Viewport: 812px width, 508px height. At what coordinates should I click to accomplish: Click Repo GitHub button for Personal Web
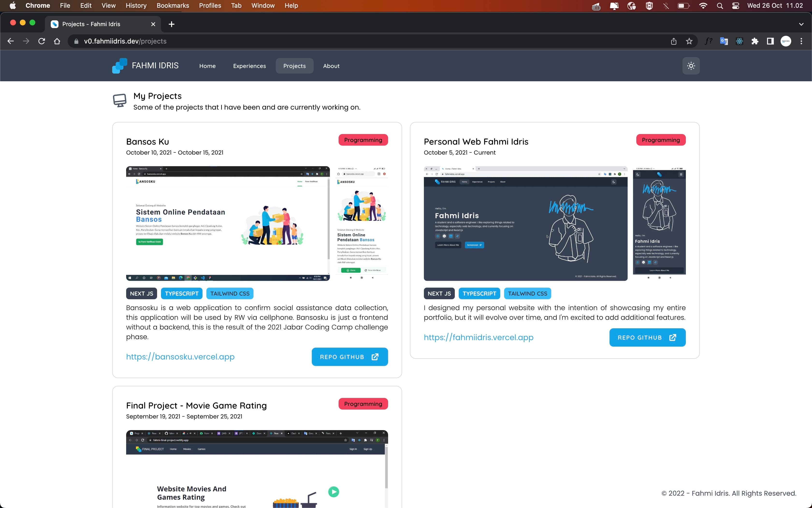(x=647, y=337)
